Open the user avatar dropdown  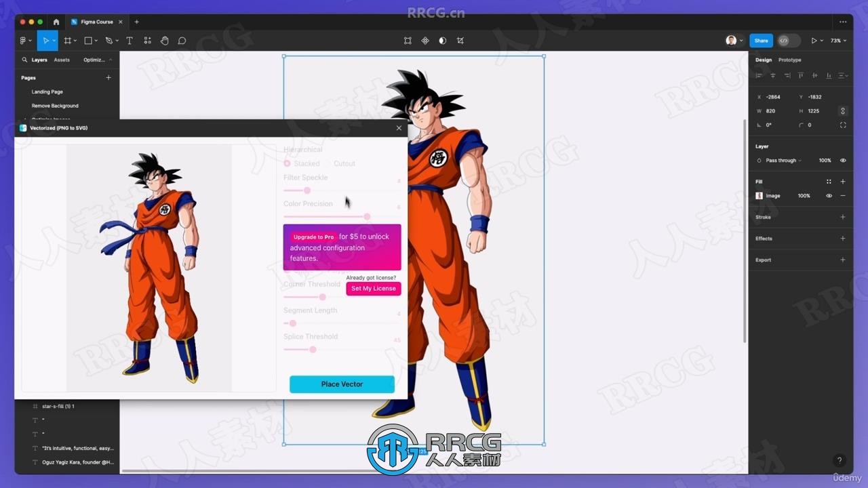[x=741, y=41]
